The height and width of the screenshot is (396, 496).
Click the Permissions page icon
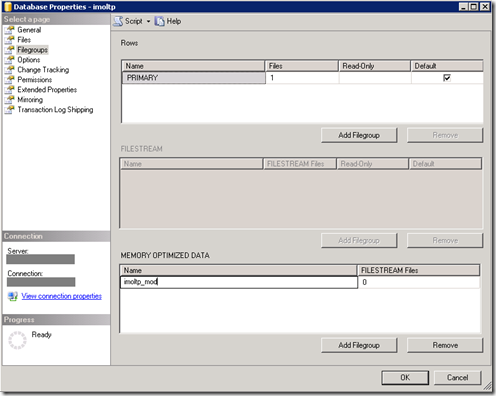point(9,80)
